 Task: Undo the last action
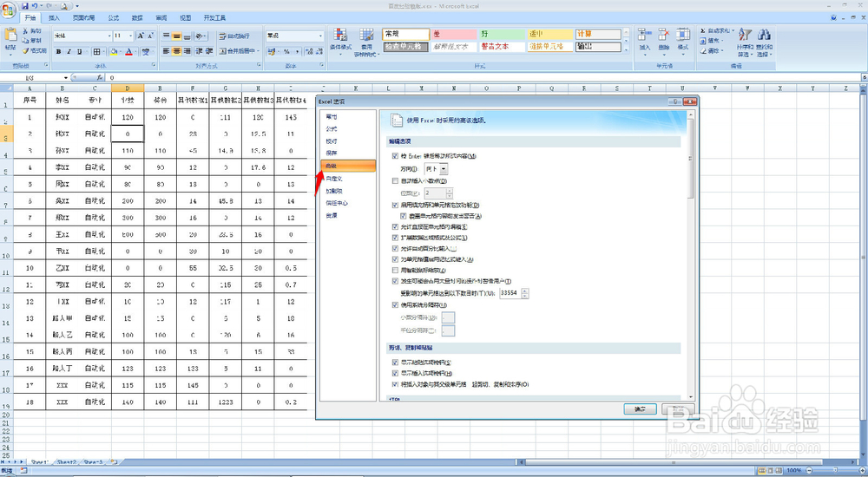click(35, 6)
